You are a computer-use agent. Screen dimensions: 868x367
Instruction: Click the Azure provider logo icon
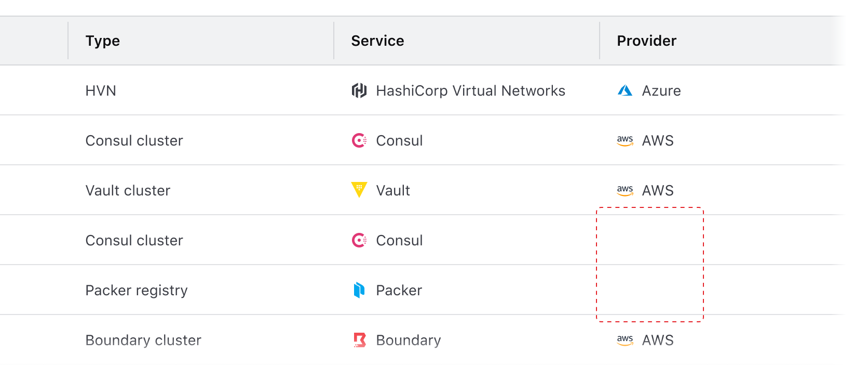pyautogui.click(x=625, y=90)
